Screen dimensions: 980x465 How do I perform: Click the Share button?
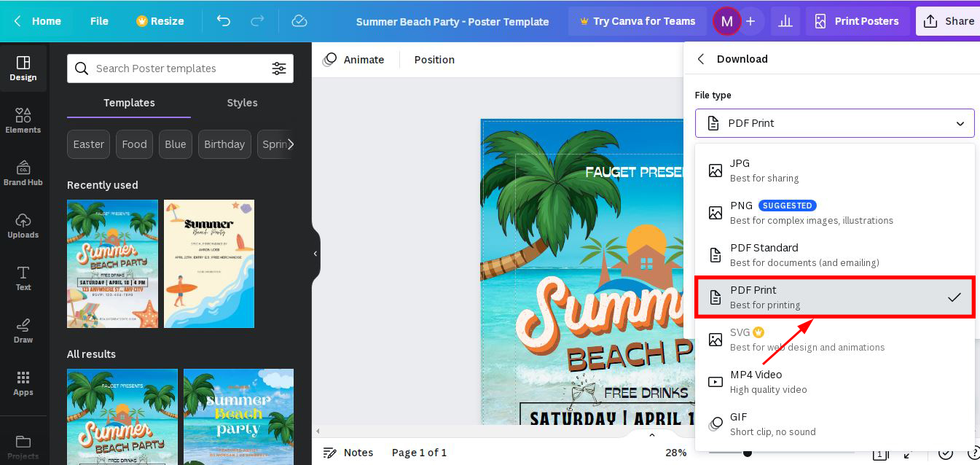point(948,21)
